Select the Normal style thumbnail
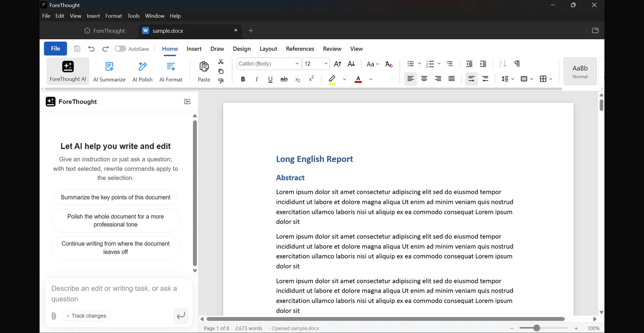The width and height of the screenshot is (644, 333). tap(580, 71)
